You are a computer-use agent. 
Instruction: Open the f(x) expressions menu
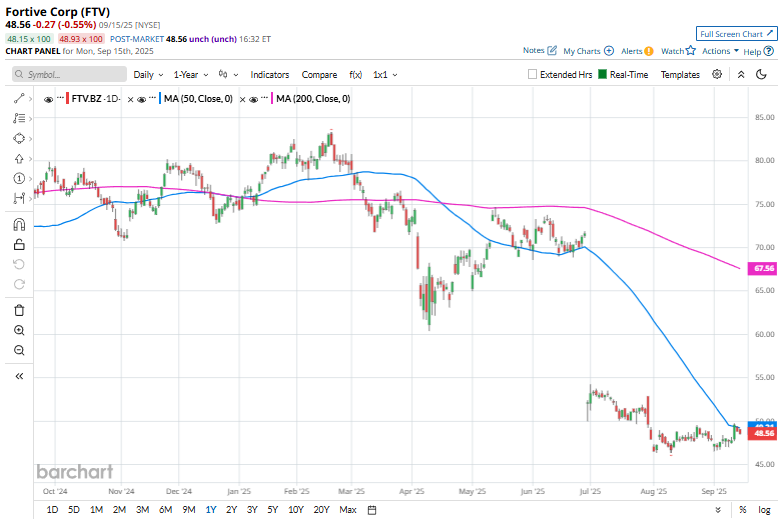(x=356, y=75)
